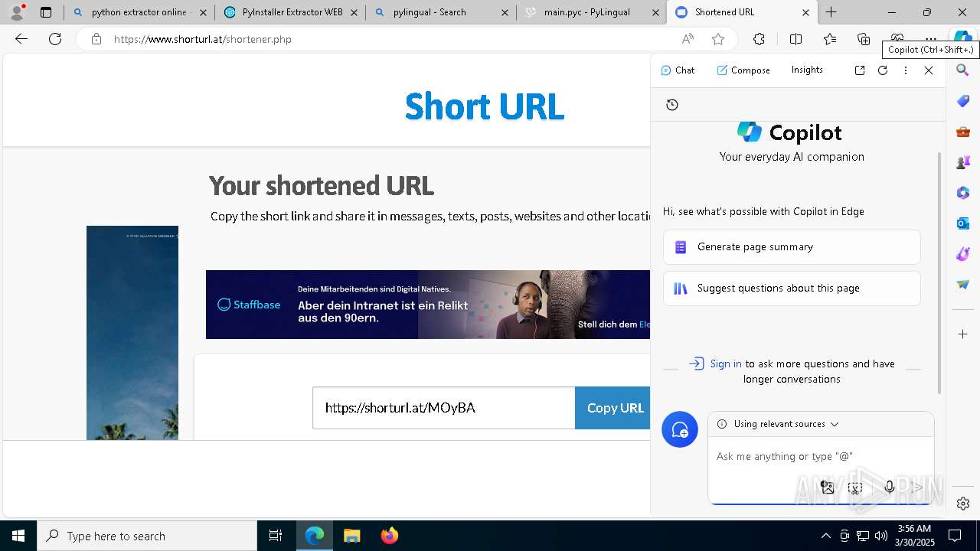Open Favorites list icon
Image resolution: width=980 pixels, height=551 pixels.
830,39
